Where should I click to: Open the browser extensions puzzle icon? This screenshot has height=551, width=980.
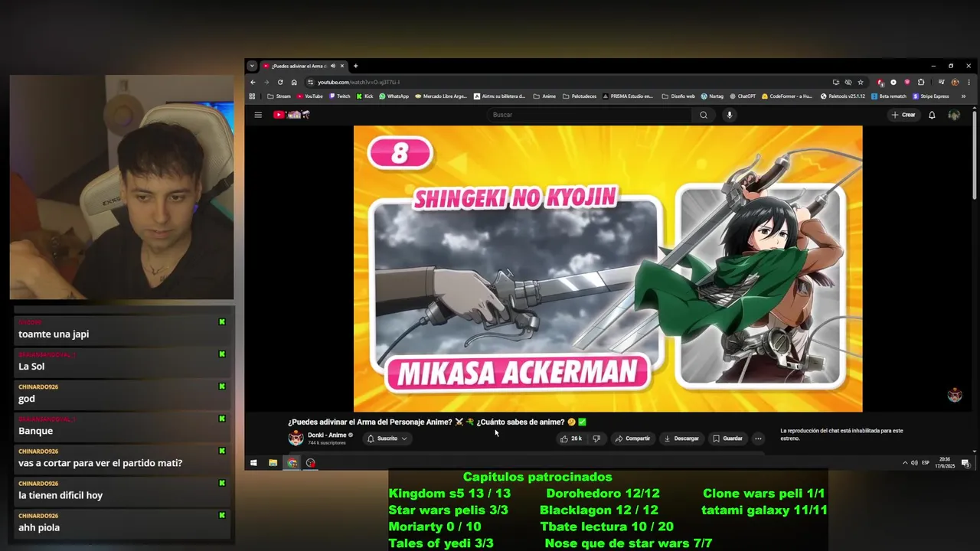921,82
